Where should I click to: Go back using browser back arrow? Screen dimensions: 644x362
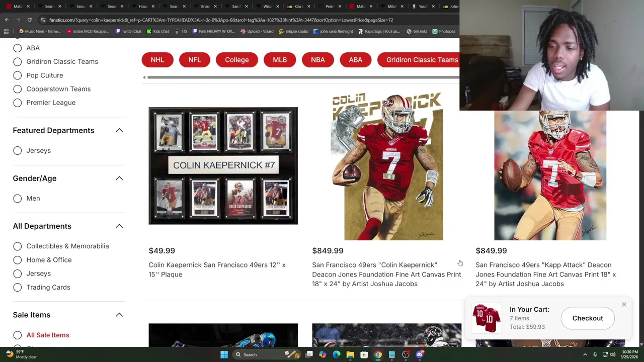pos(7,20)
